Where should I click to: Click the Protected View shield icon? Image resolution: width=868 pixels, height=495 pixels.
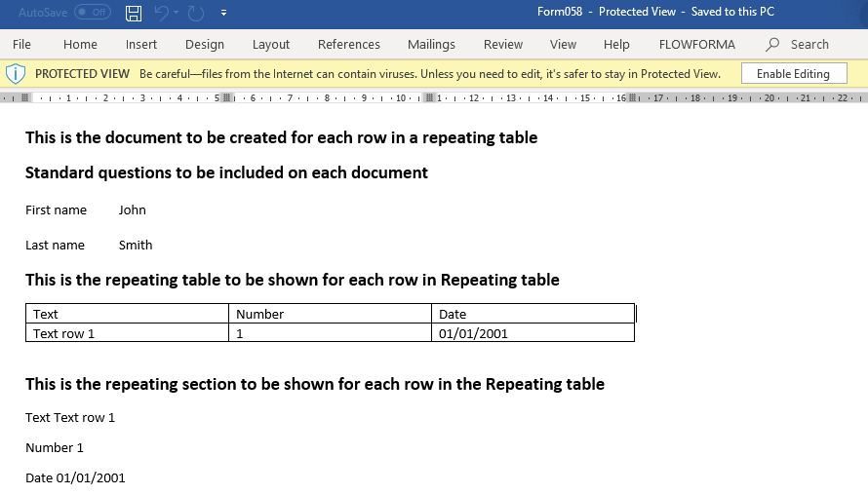click(16, 73)
